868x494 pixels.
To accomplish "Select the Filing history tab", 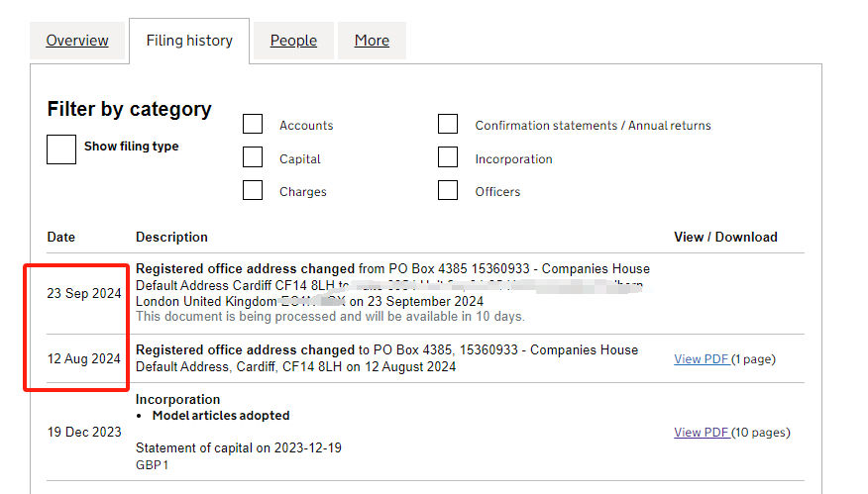I will (x=189, y=41).
